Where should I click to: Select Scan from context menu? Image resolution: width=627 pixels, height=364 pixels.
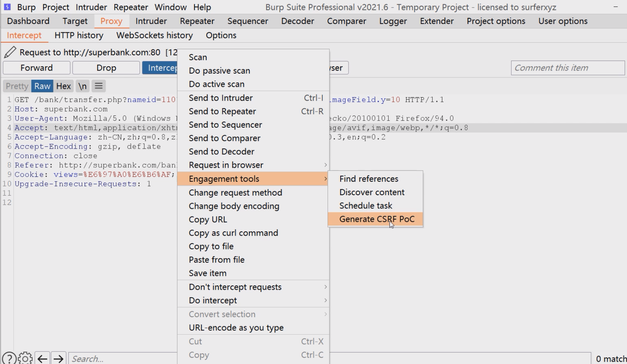coord(253,57)
